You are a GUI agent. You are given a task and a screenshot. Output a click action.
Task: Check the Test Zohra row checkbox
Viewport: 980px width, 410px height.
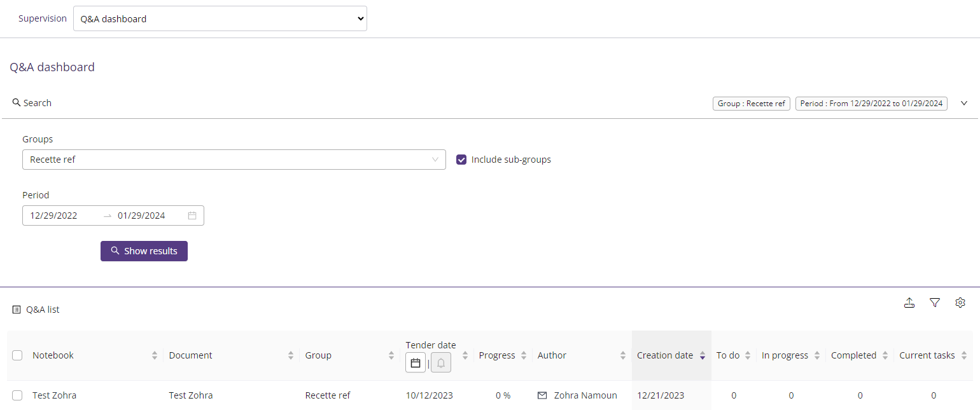click(x=17, y=395)
